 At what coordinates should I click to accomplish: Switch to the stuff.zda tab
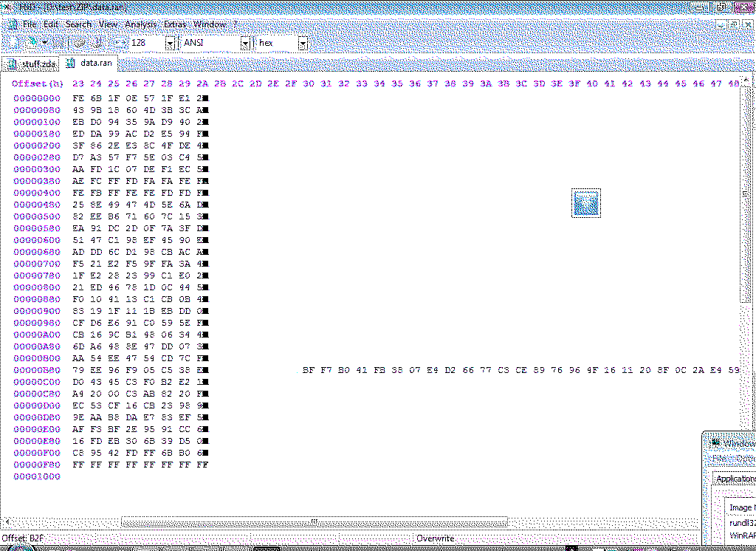click(32, 64)
